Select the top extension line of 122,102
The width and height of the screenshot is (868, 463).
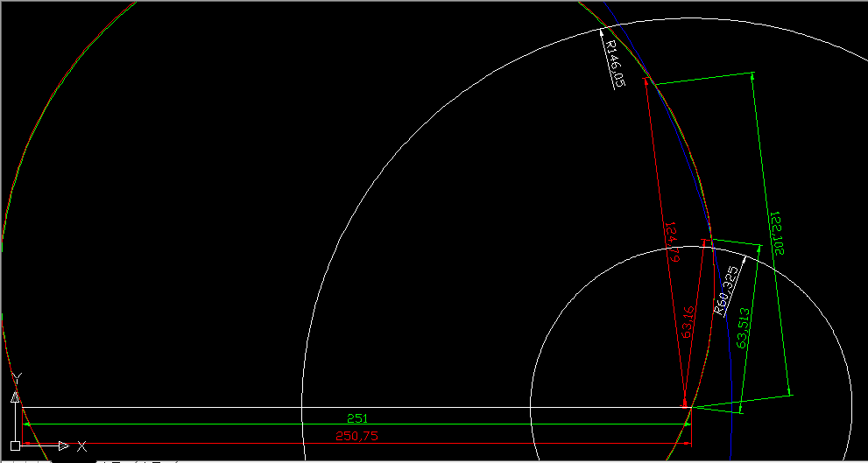pos(701,78)
